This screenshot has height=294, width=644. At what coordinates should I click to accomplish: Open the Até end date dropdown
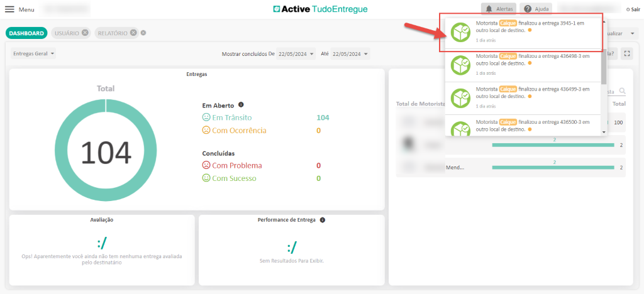click(x=350, y=54)
